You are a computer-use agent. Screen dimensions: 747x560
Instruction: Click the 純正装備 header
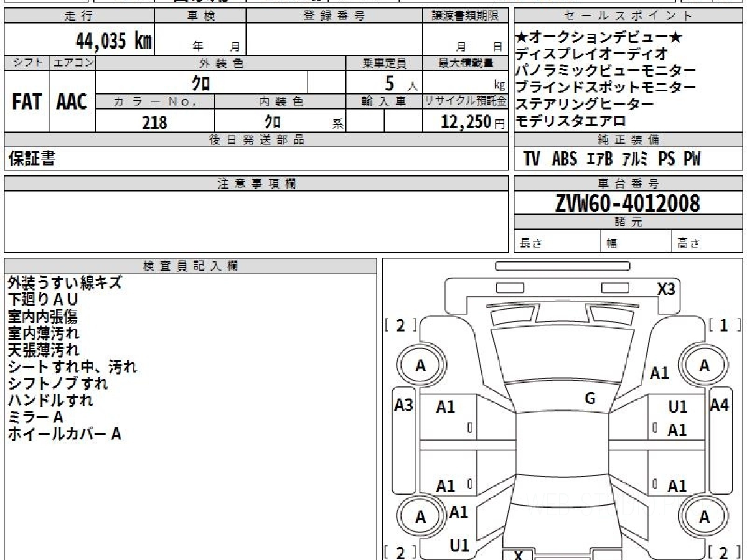(x=629, y=140)
